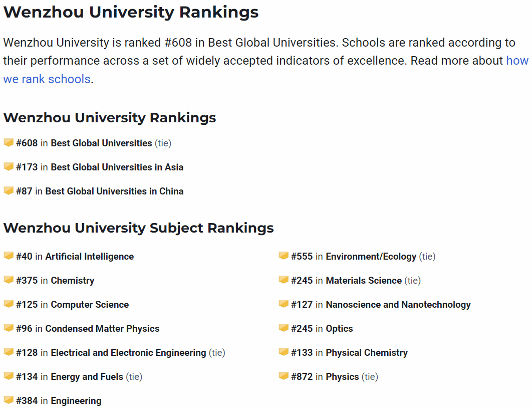
Task: Open Condensed Matter Physics ranking
Action: (x=102, y=329)
